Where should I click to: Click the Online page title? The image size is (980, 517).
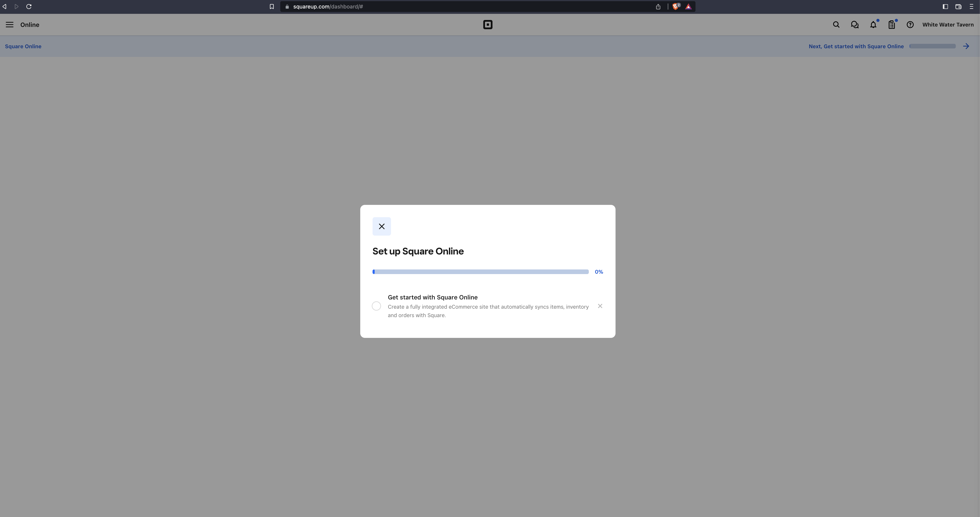coord(30,25)
